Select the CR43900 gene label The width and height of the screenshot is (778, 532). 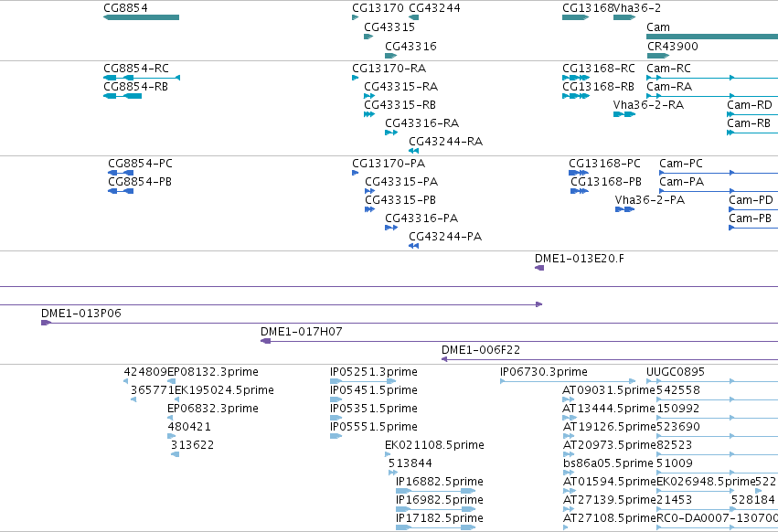(672, 46)
